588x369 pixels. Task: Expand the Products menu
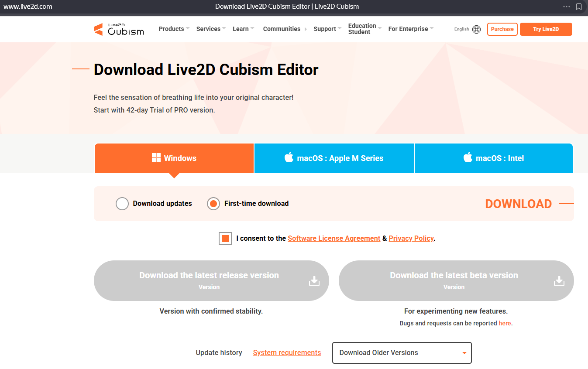click(x=174, y=29)
